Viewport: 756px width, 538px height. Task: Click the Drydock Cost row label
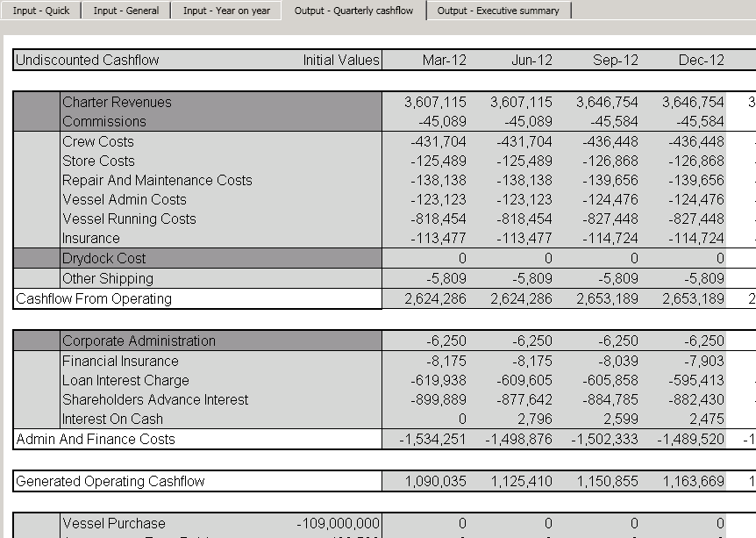[104, 259]
